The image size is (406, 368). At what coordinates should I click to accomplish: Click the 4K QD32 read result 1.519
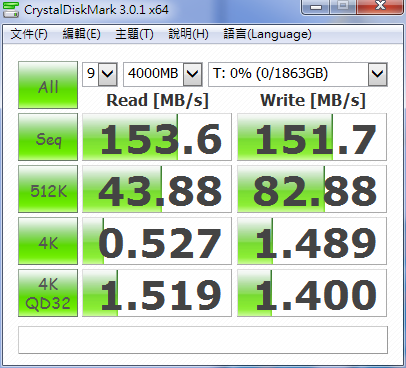coord(157,293)
